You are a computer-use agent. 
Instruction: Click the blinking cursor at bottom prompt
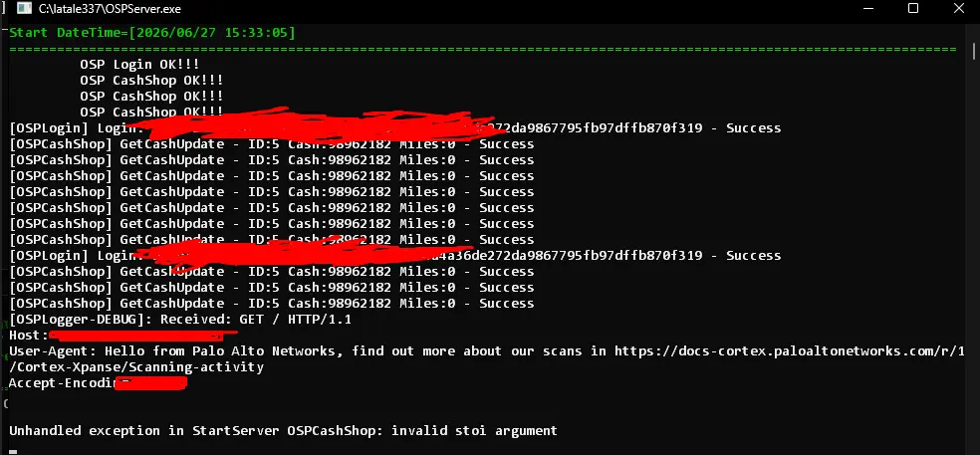13,451
